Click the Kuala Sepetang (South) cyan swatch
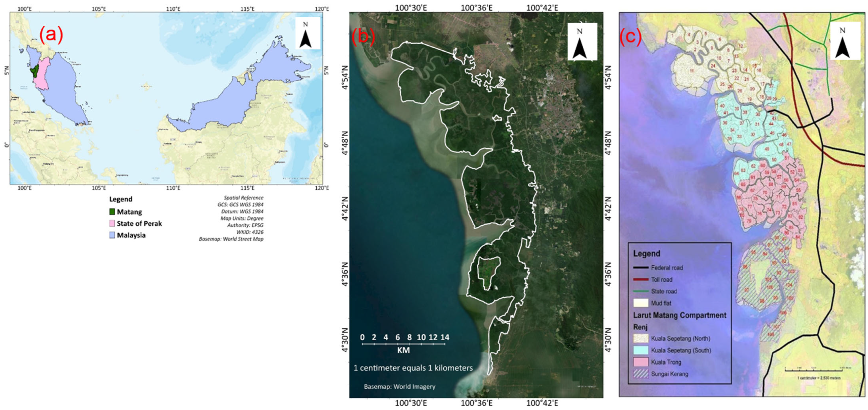The image size is (868, 410). coord(640,350)
